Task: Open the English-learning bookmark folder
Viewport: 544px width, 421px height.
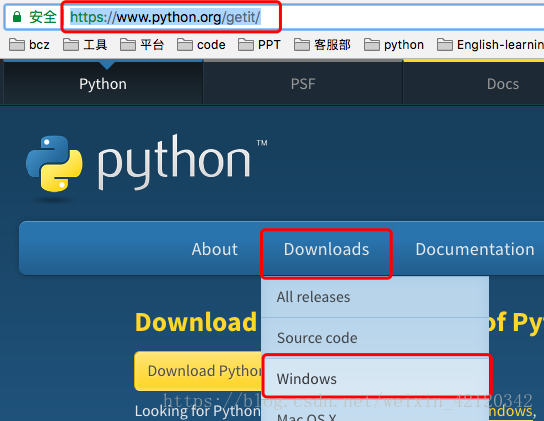Action: pos(490,45)
